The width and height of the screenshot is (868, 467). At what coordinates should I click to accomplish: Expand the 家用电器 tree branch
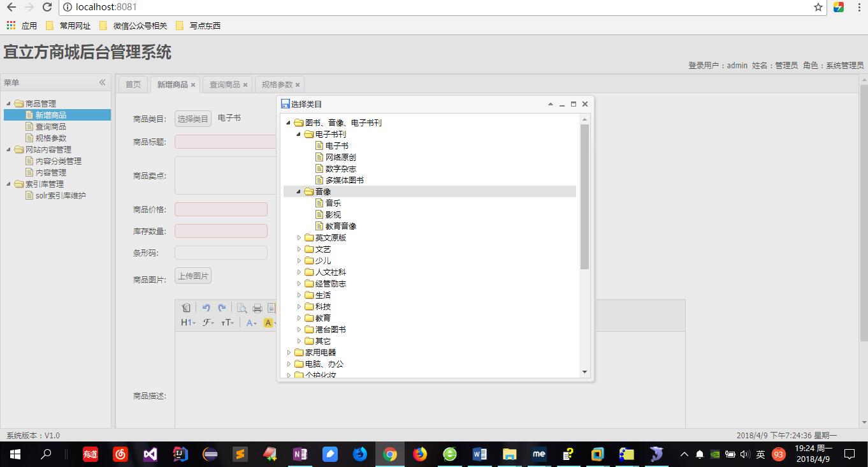[290, 352]
